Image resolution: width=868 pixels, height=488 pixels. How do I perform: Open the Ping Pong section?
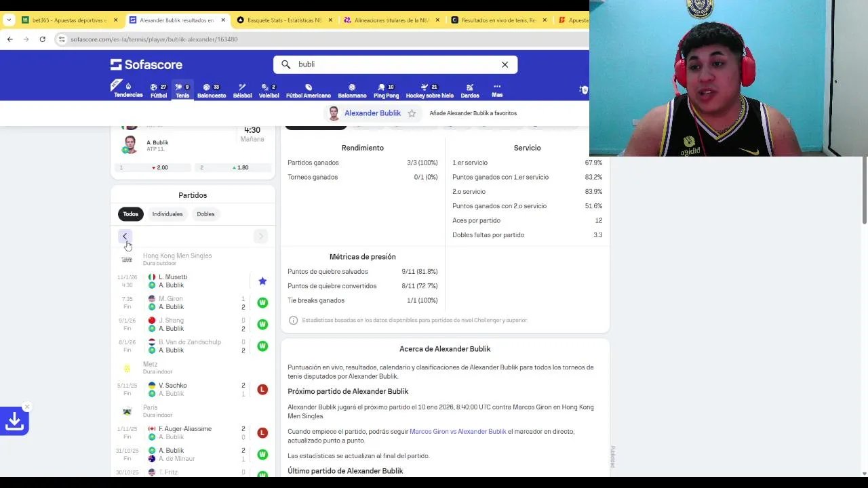point(386,90)
